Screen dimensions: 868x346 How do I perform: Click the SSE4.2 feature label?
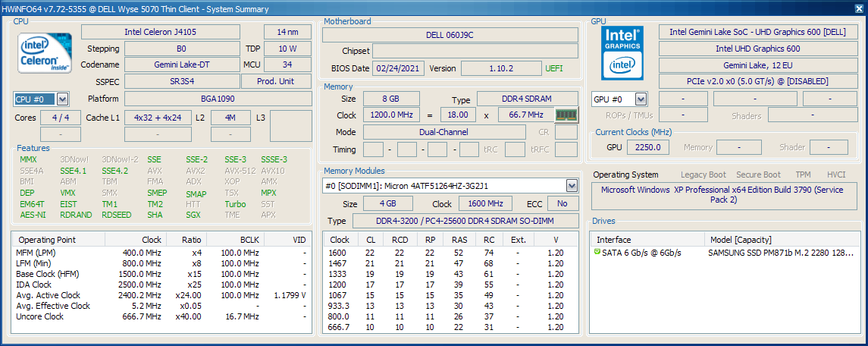point(115,171)
